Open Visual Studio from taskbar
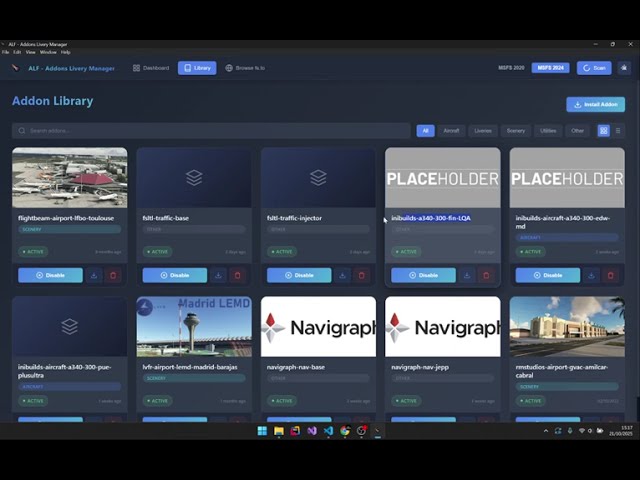This screenshot has height=480, width=640. coord(312,431)
